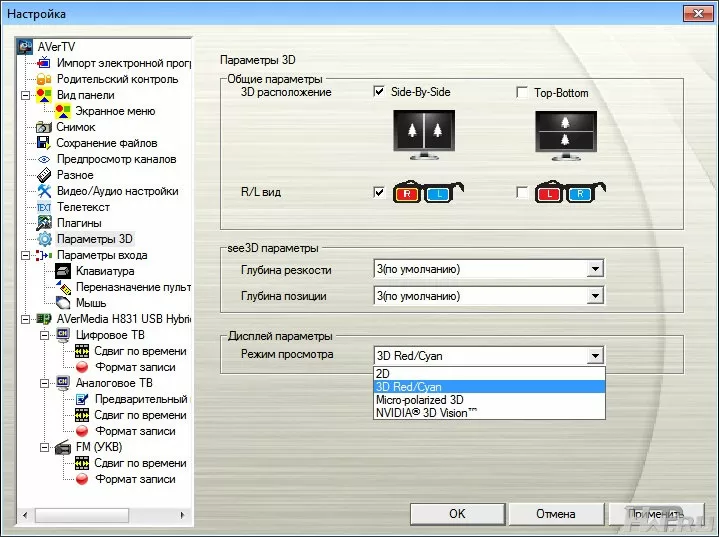Open the Глубина резкости dropdown
Screen dimensions: 719x537
coord(595,269)
